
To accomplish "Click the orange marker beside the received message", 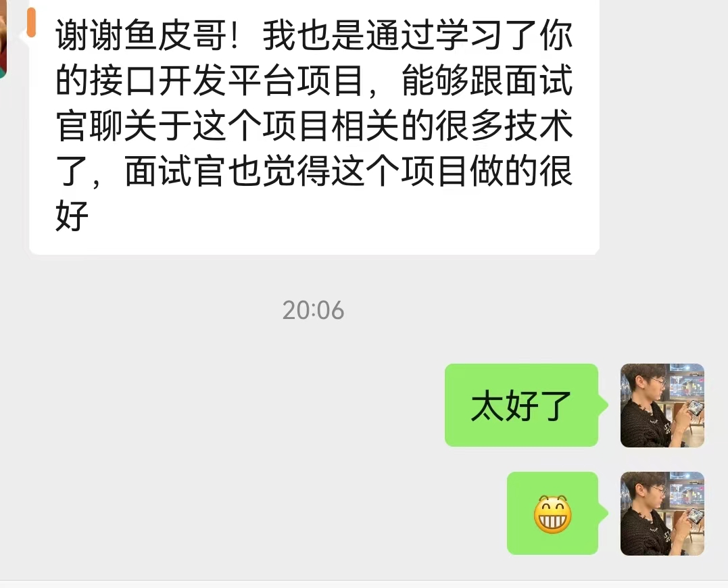I will [x=31, y=22].
